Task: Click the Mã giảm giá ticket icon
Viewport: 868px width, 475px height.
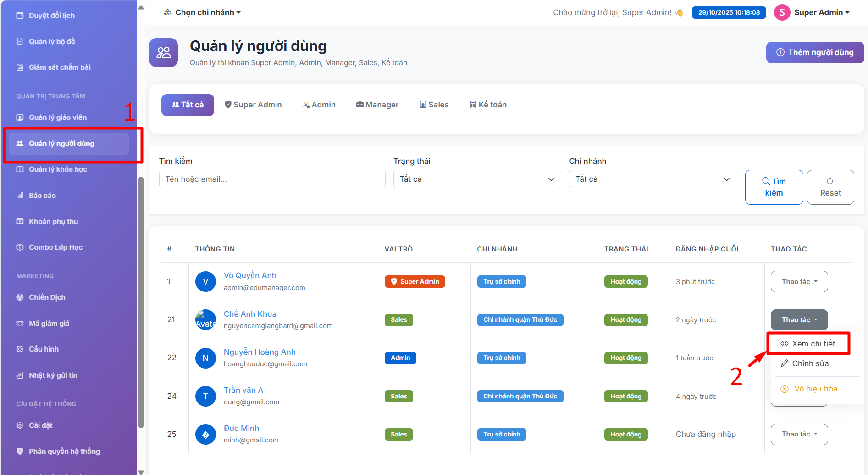Action: pos(20,324)
